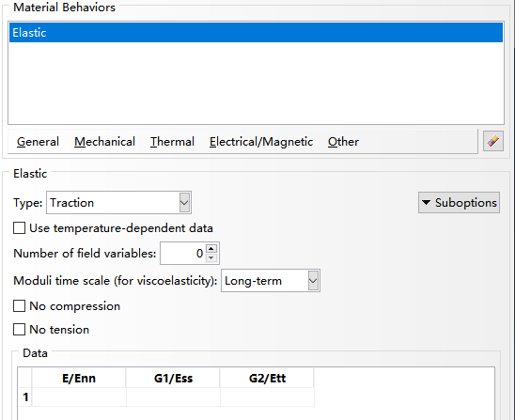Expand the Type dropdown showing Traction

point(118,203)
